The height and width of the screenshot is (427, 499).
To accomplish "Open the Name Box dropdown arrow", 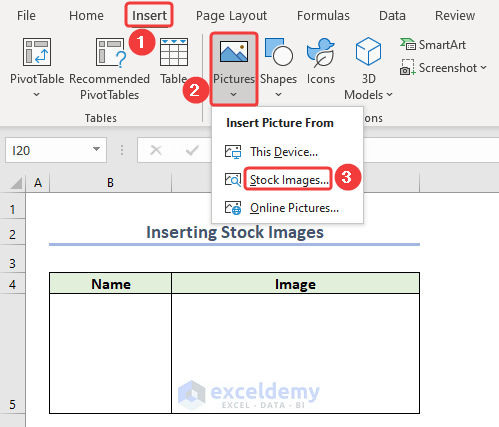I will coord(97,149).
